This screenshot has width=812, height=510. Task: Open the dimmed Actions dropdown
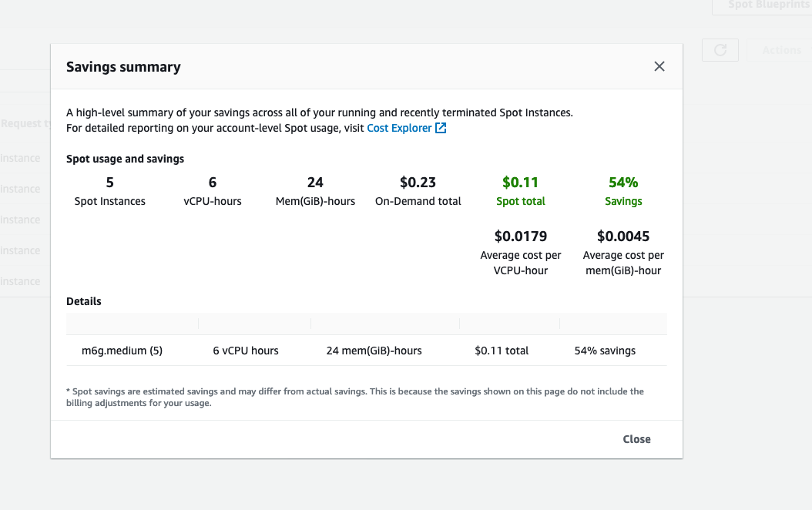(780, 50)
